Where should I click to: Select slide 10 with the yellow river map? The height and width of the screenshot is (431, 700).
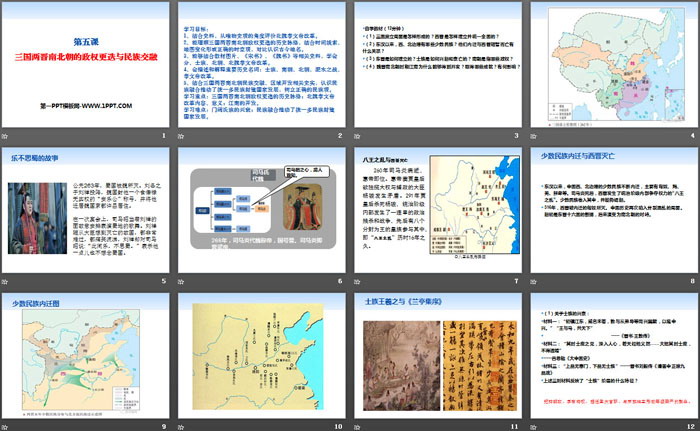[x=262, y=356]
